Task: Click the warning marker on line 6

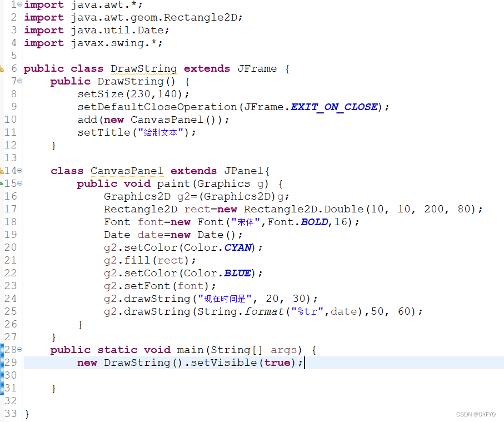Action: pos(2,68)
